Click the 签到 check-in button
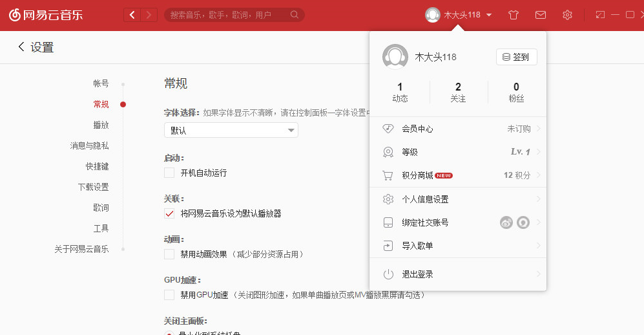The image size is (644, 335). 517,57
